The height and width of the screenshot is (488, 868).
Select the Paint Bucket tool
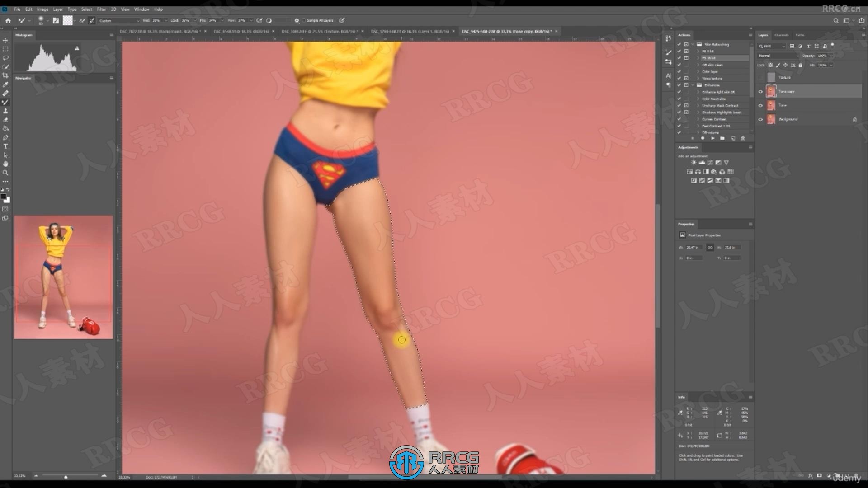[5, 128]
